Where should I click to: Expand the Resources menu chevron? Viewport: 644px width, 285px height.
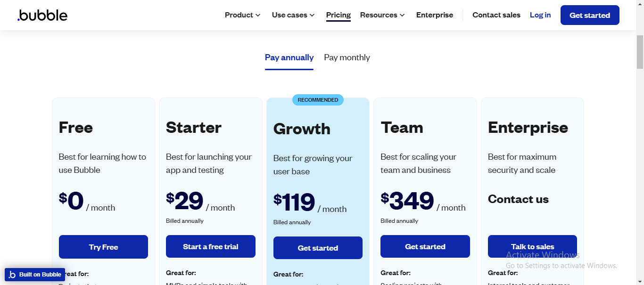(x=402, y=15)
